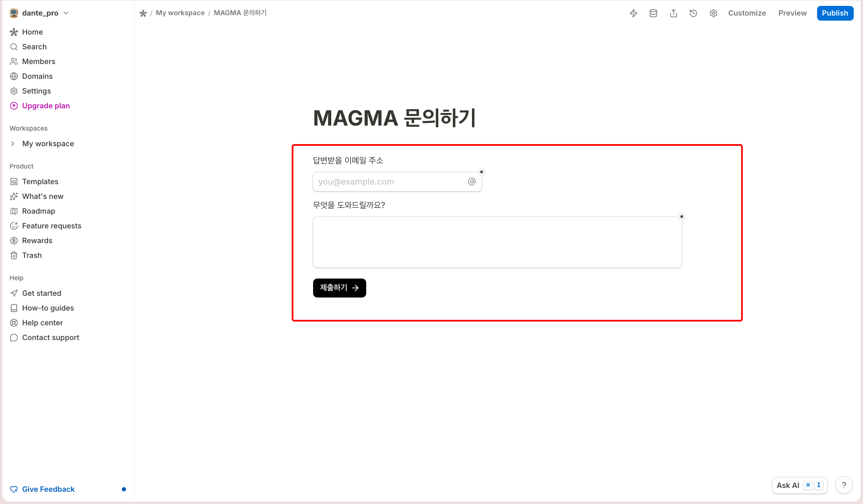Open Members page
Screen dimensions: 863x504
point(38,62)
